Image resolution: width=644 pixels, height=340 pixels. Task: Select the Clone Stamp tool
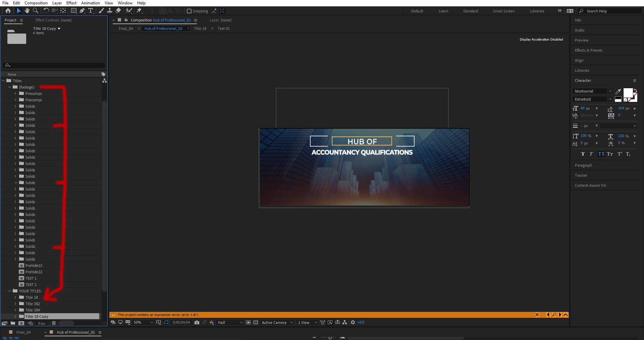110,11
